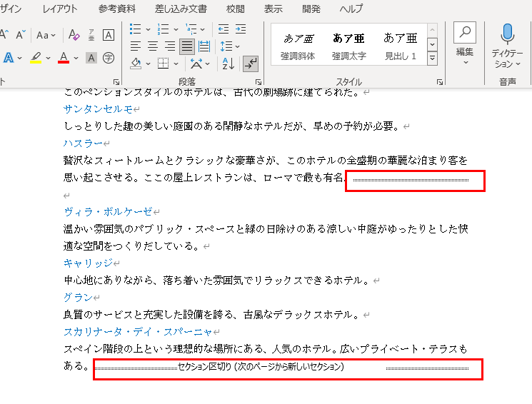Click the Increase Indent icon
Viewport: 532px width, 404px height.
click(241, 29)
